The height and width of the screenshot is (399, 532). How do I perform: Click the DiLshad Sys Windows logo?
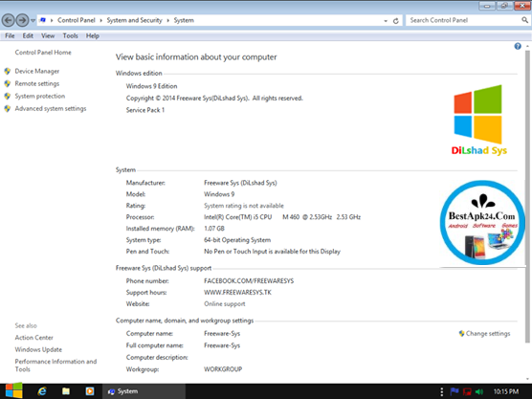(478, 121)
